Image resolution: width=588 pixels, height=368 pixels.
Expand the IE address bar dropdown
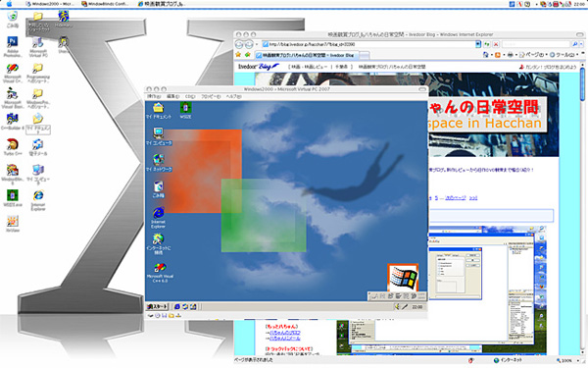tap(478, 44)
